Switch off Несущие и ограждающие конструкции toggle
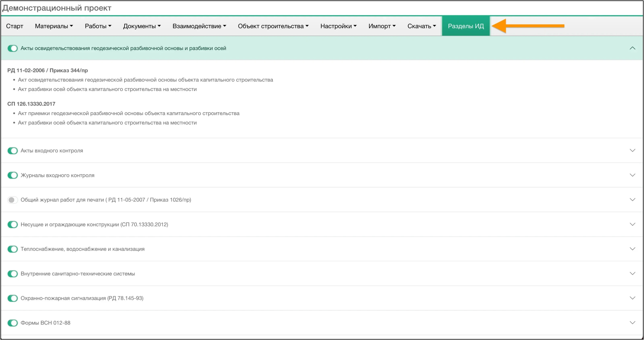 tap(12, 224)
